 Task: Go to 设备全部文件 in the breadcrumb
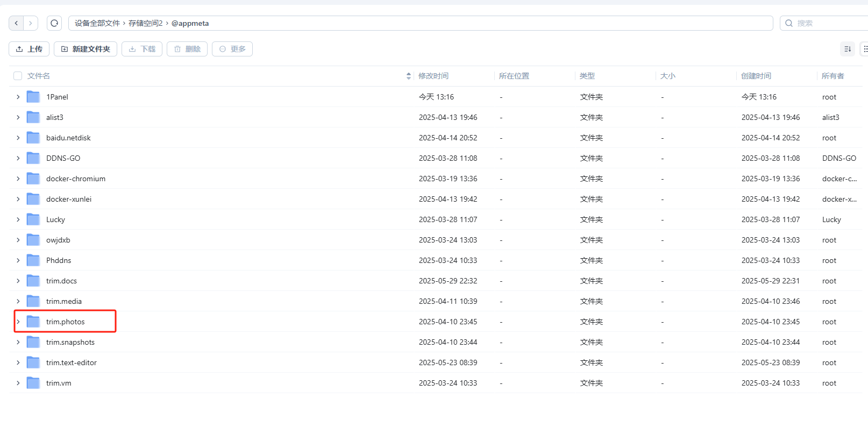[97, 23]
